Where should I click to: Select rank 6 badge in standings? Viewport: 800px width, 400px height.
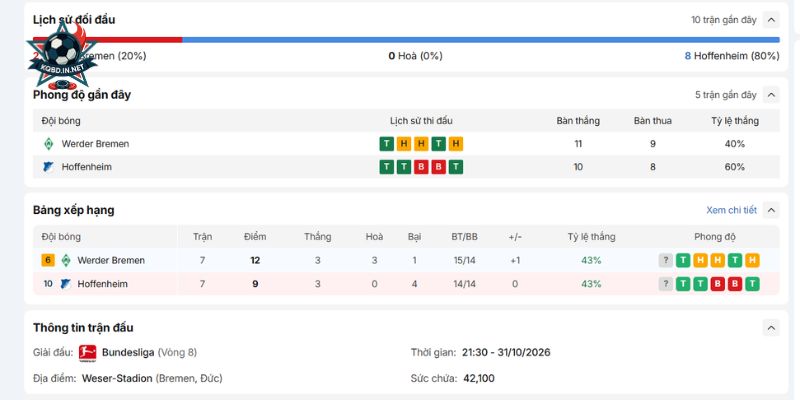(48, 260)
